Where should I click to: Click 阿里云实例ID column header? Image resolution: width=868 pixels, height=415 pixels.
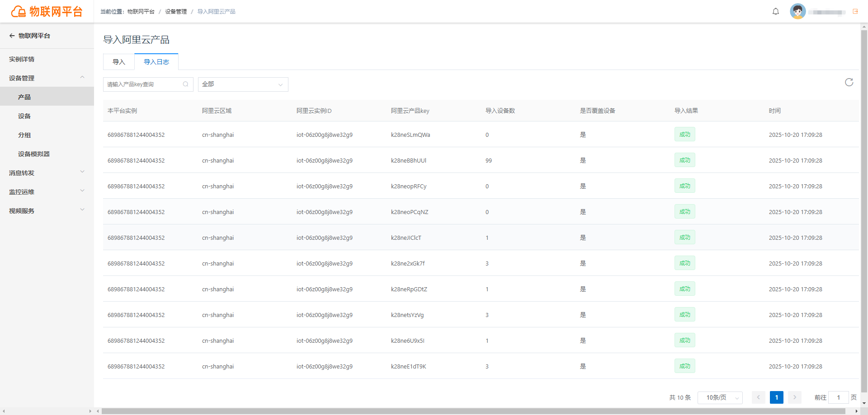(314, 111)
